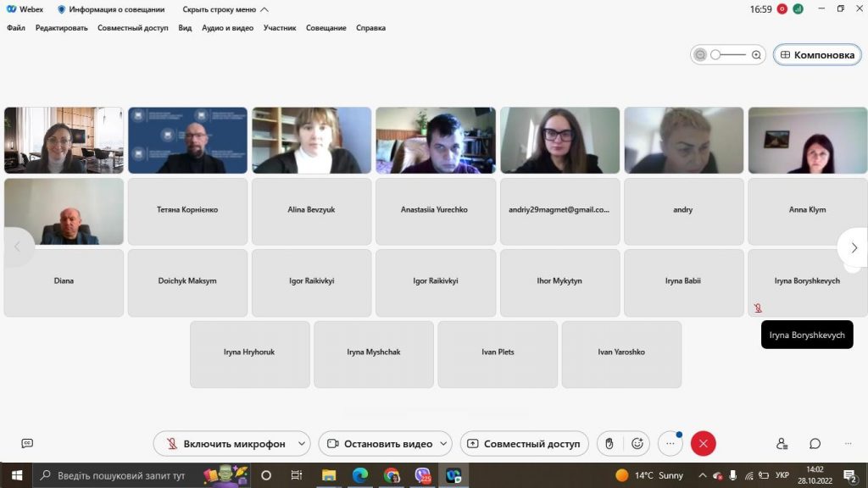Open the emoji reactions picker

click(637, 444)
